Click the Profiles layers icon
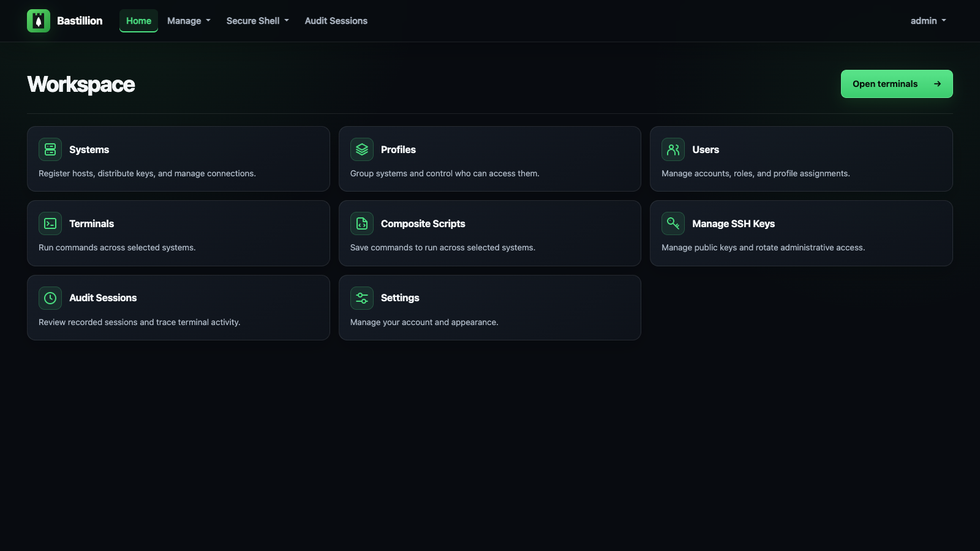The height and width of the screenshot is (551, 980). [362, 149]
